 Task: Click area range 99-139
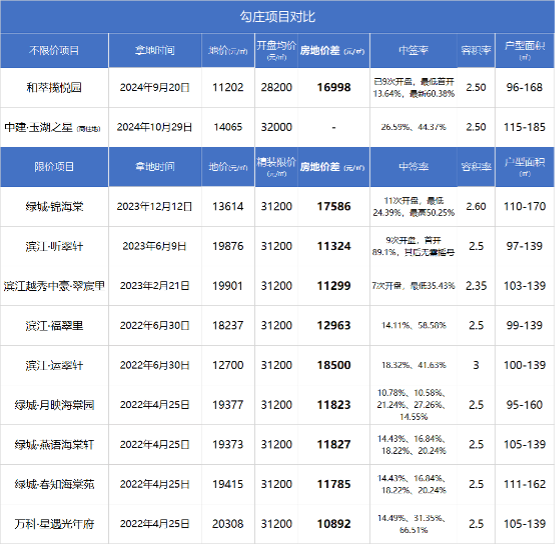pos(524,326)
